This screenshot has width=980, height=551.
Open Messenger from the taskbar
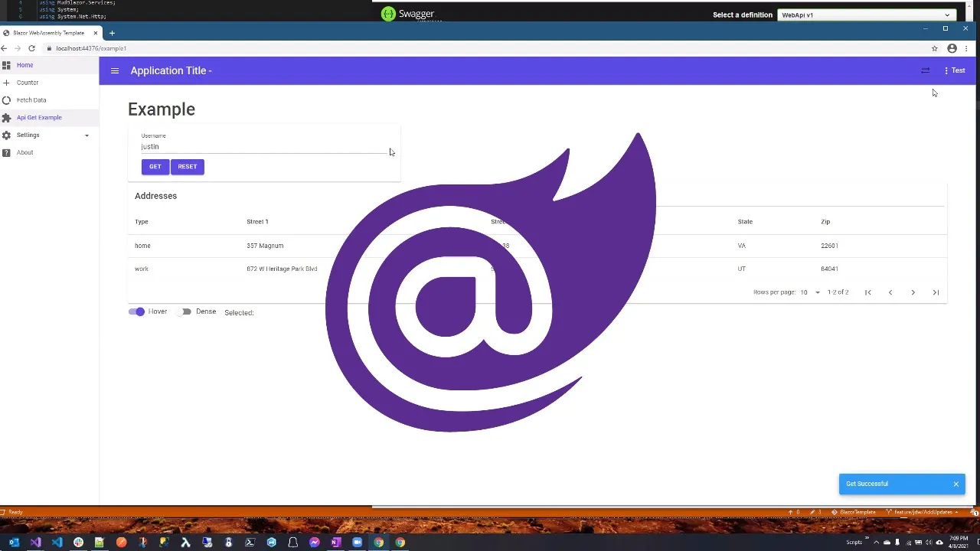[x=314, y=543]
